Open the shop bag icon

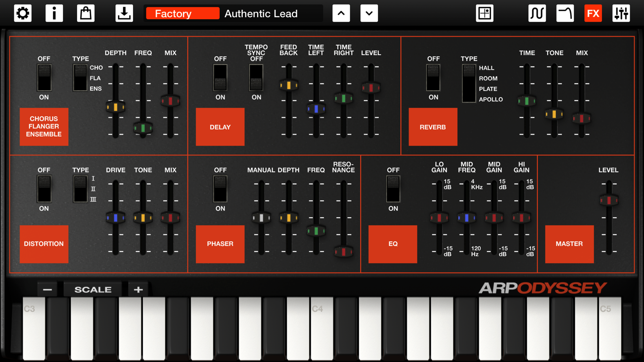click(x=86, y=13)
